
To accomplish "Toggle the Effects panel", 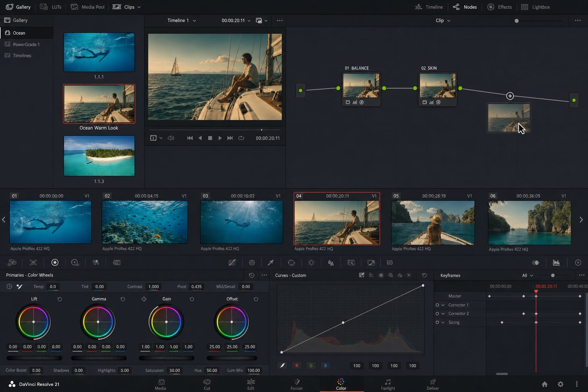I will 500,7.
